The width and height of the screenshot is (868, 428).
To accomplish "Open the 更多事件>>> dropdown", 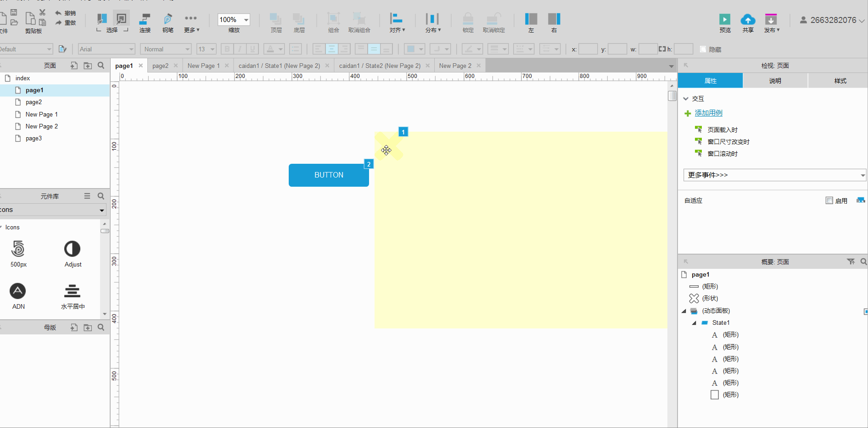I will pyautogui.click(x=775, y=175).
